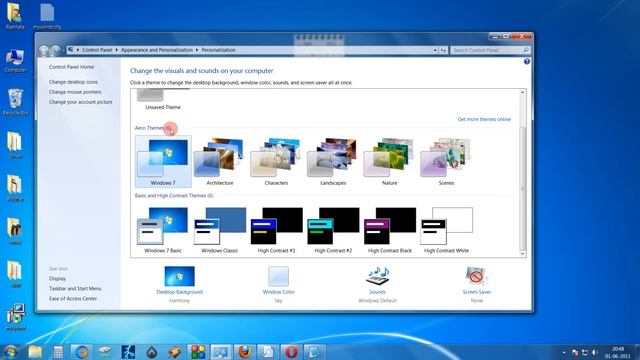Viewport: 640px width, 360px height.
Task: Open Desktop Background settings
Action: click(180, 284)
